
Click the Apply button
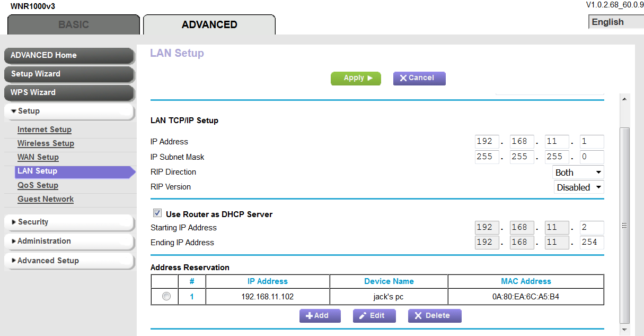point(356,78)
